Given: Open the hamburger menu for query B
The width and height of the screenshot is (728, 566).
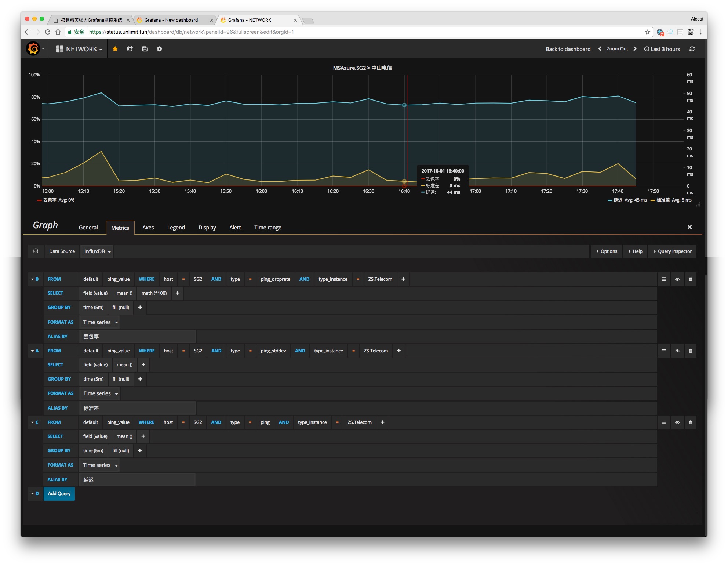Looking at the screenshot, I should (x=664, y=279).
